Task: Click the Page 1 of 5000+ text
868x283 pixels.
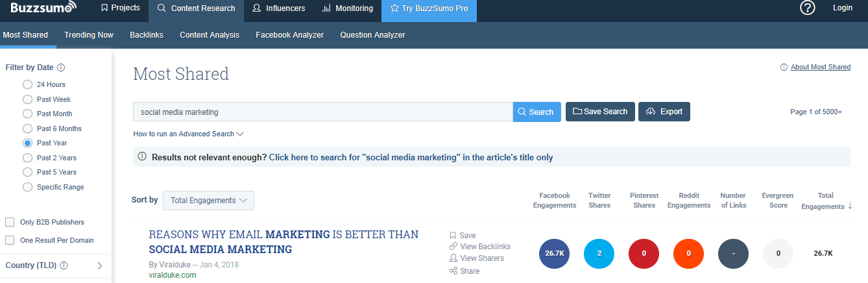Action: coord(816,112)
